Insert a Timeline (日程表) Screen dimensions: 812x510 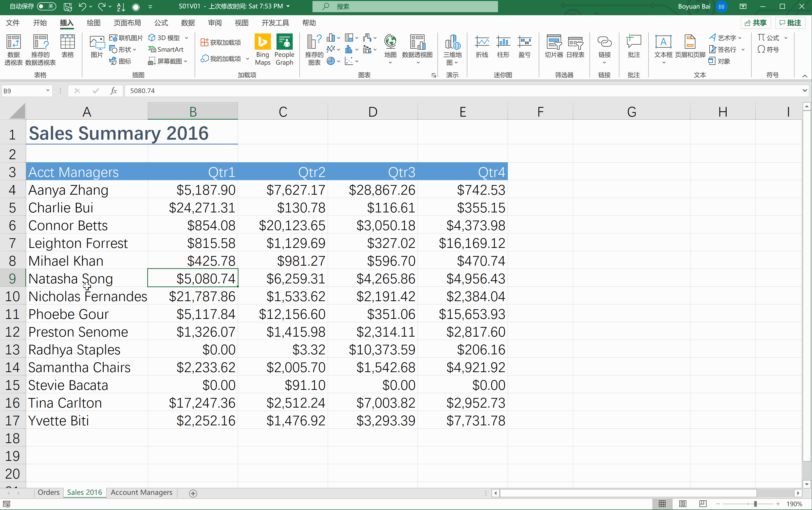click(575, 46)
